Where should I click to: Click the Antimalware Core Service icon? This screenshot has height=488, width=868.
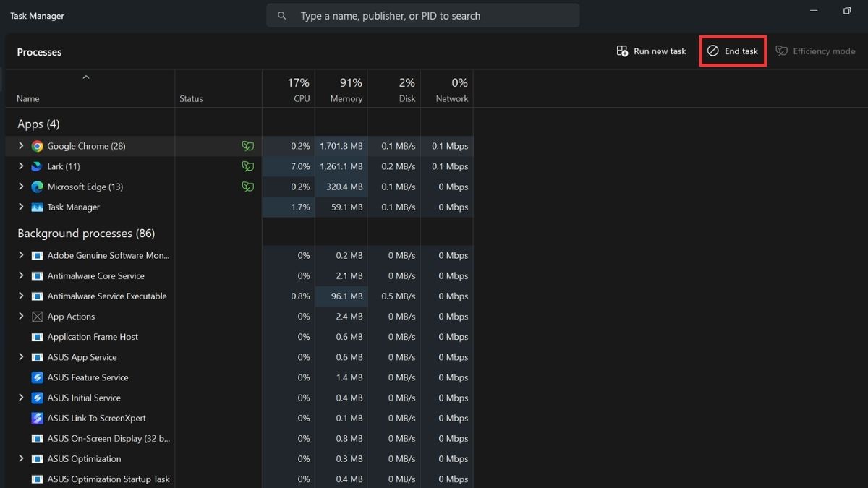tap(37, 275)
